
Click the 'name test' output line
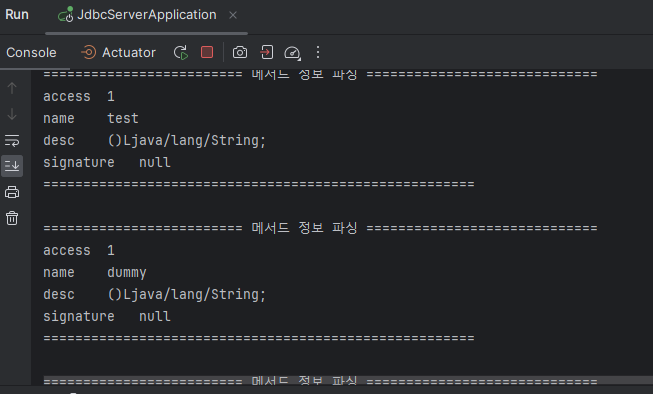(91, 118)
